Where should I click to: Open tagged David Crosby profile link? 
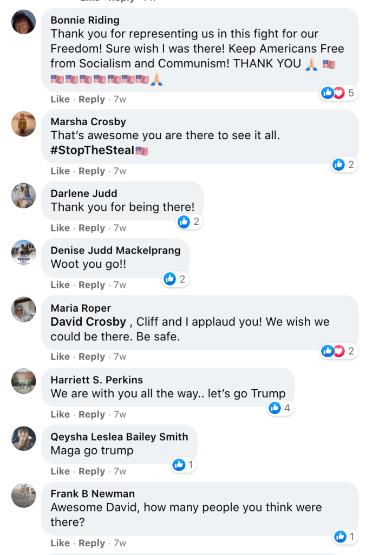pyautogui.click(x=88, y=321)
